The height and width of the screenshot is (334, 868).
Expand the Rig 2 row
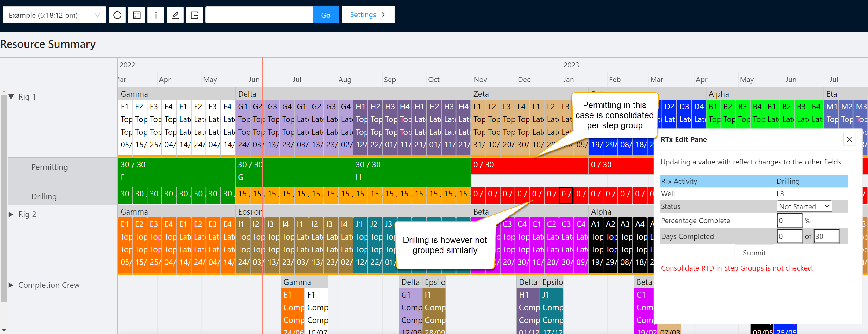11,215
